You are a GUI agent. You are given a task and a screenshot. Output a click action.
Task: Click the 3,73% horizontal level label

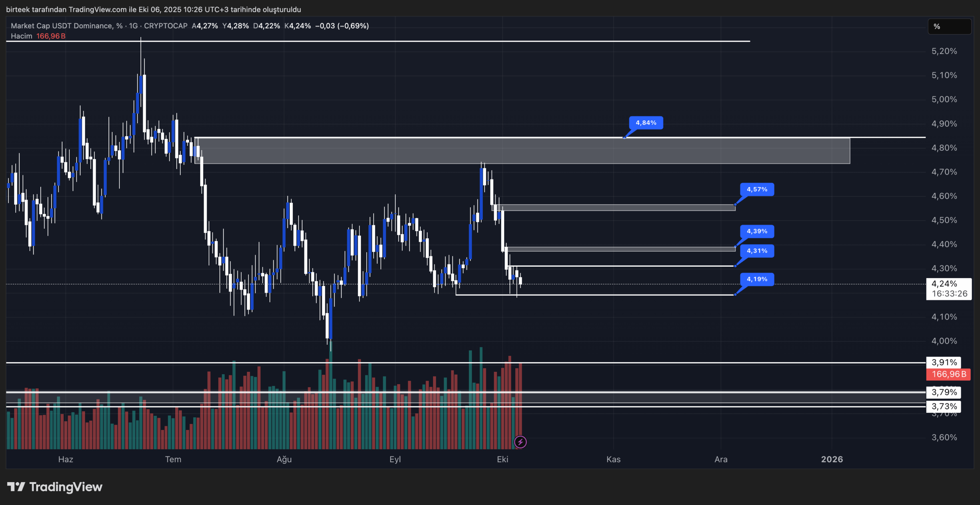point(944,406)
